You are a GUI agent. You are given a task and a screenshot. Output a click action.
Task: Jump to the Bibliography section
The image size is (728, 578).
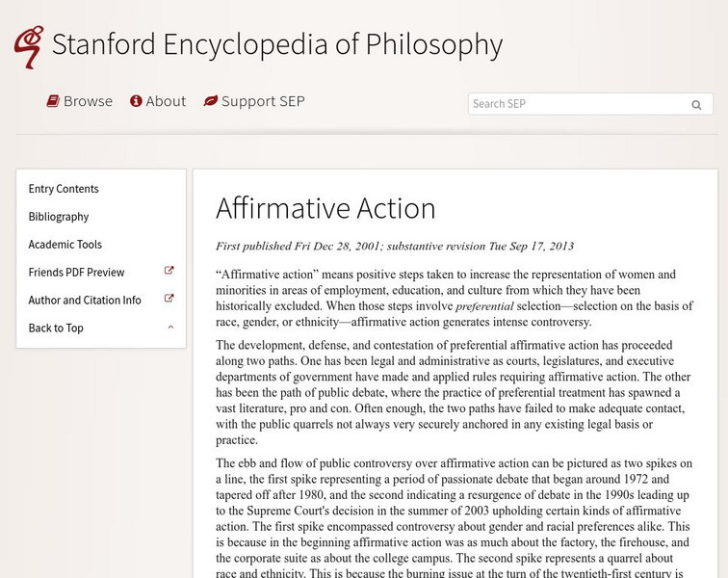click(59, 217)
